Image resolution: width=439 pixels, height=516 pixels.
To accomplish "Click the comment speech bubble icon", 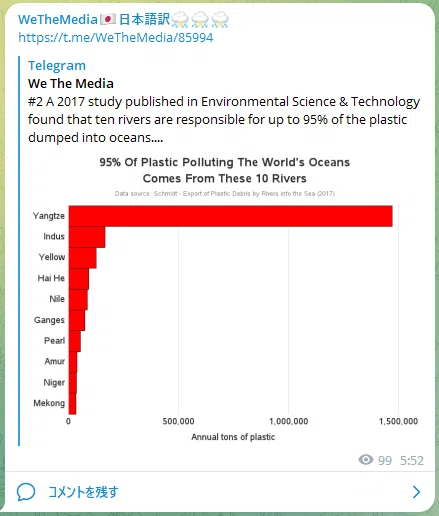I will (26, 492).
